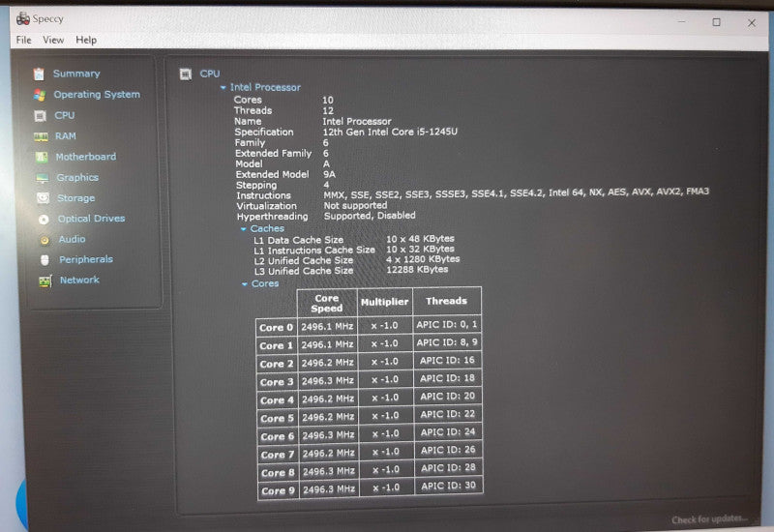Click the CPU heading in main panel
The image size is (774, 532).
[x=210, y=74]
